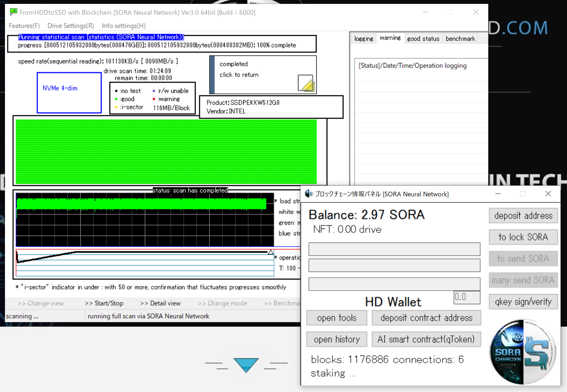
Task: Click the HD Wallet heading
Action: click(393, 302)
